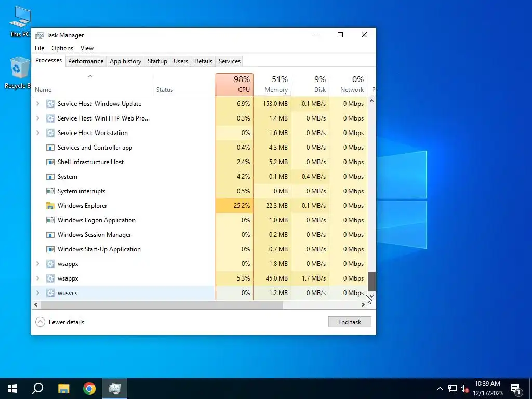532x399 pixels.
Task: Click the network status tray icon
Action: (453, 389)
